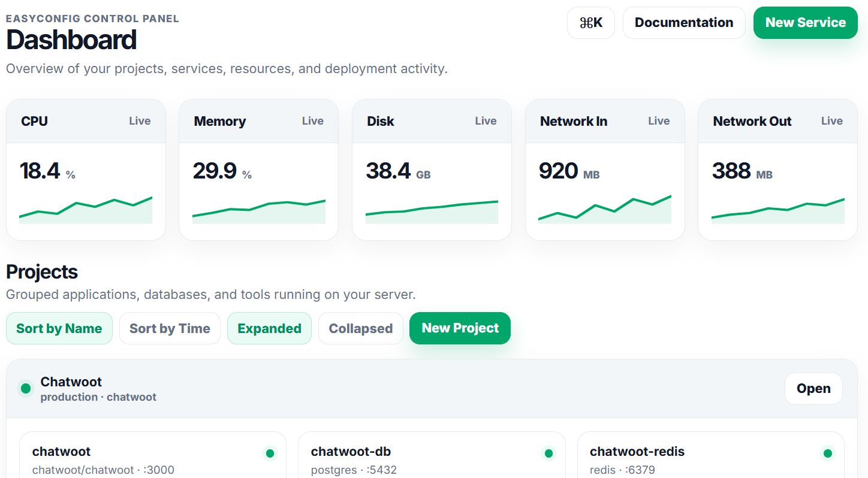Screen dimensions: 868x478
Task: Open the ⌘K command palette button
Action: click(x=591, y=23)
